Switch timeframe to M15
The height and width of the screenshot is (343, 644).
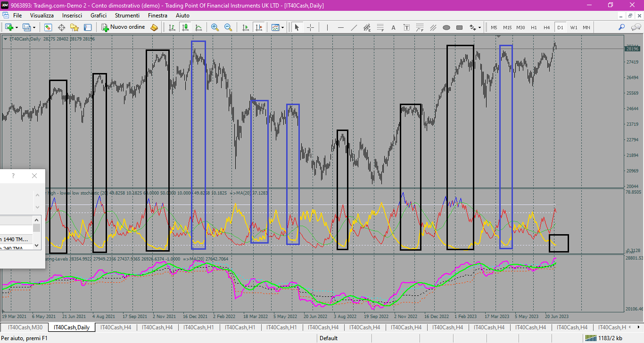507,27
